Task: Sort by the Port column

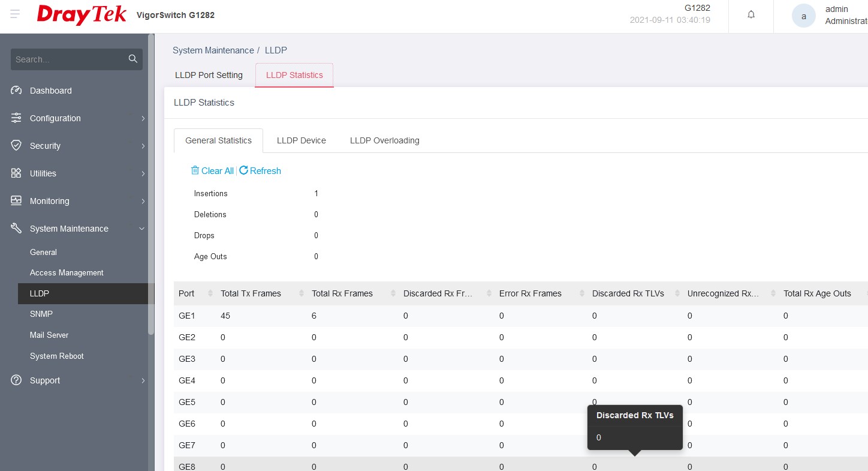Action: point(210,293)
